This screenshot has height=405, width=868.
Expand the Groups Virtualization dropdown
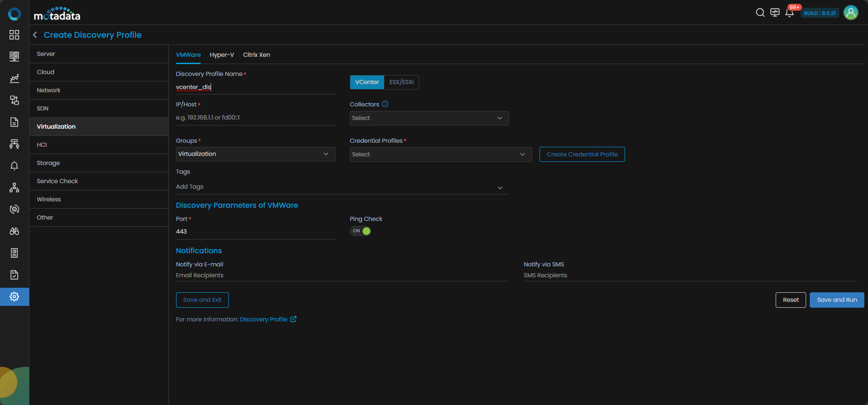255,154
